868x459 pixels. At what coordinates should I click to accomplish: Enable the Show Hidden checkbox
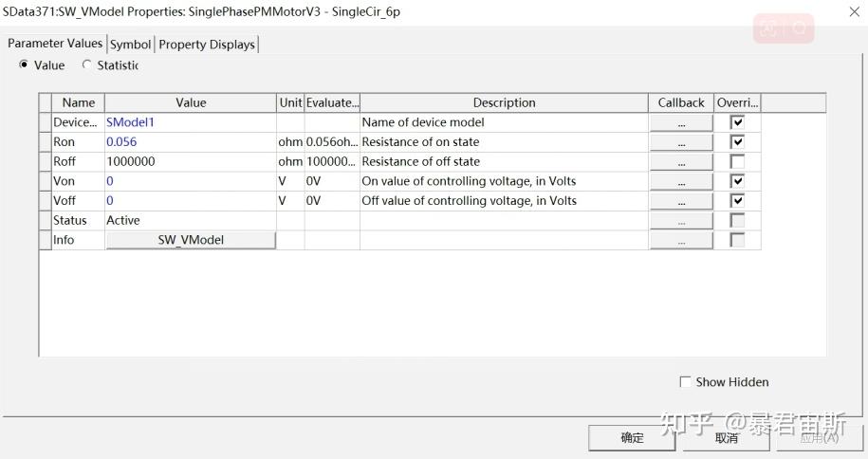[686, 382]
